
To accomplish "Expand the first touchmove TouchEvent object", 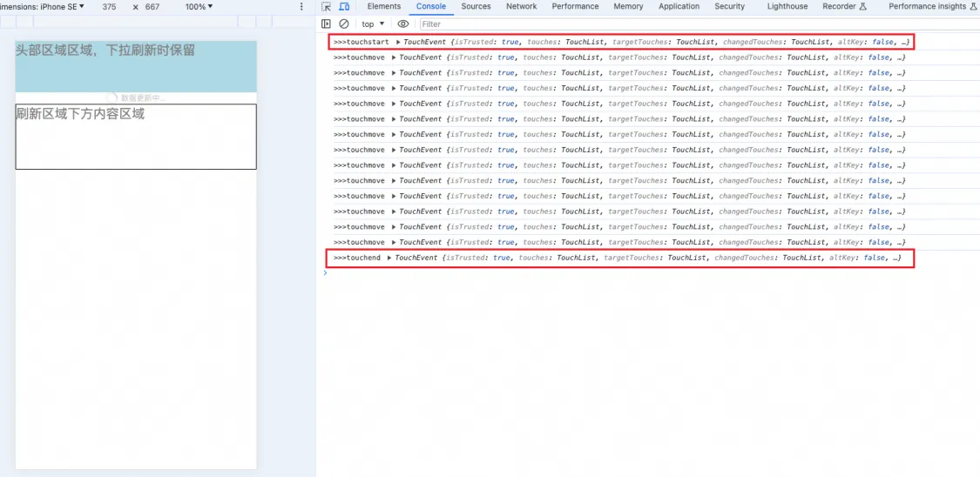I will click(394, 57).
